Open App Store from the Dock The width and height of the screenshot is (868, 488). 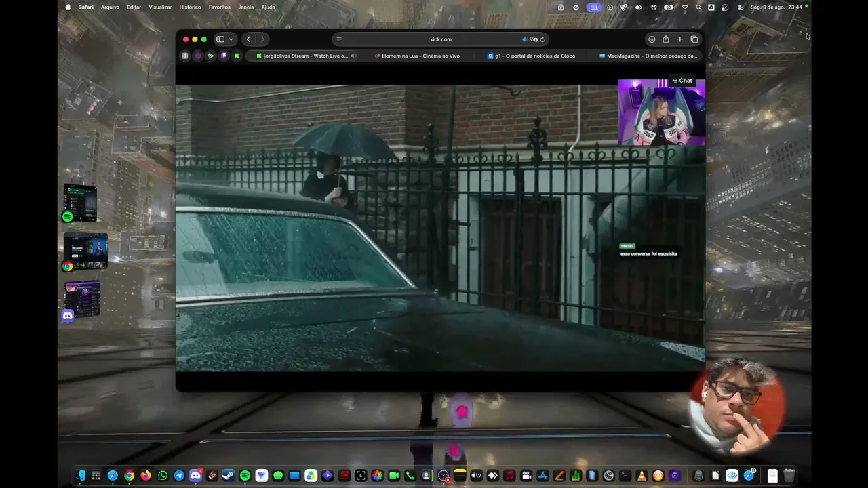tap(542, 476)
